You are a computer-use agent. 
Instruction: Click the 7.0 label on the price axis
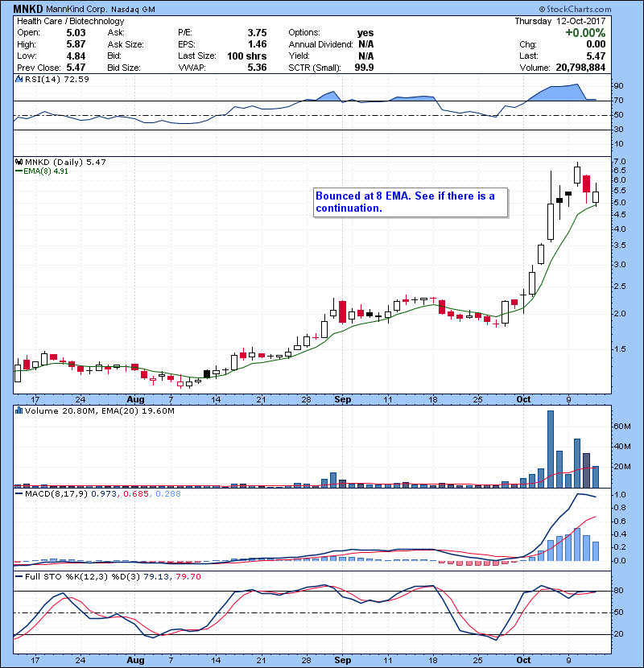(x=620, y=162)
